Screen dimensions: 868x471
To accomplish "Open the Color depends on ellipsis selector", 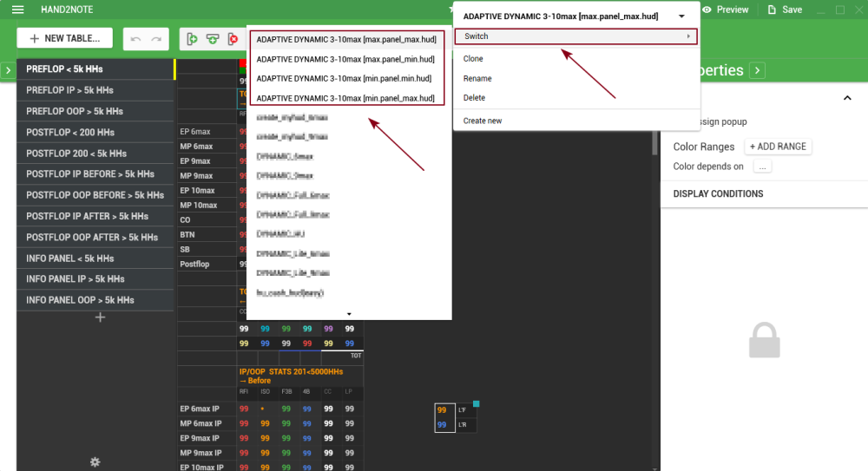I will click(763, 167).
